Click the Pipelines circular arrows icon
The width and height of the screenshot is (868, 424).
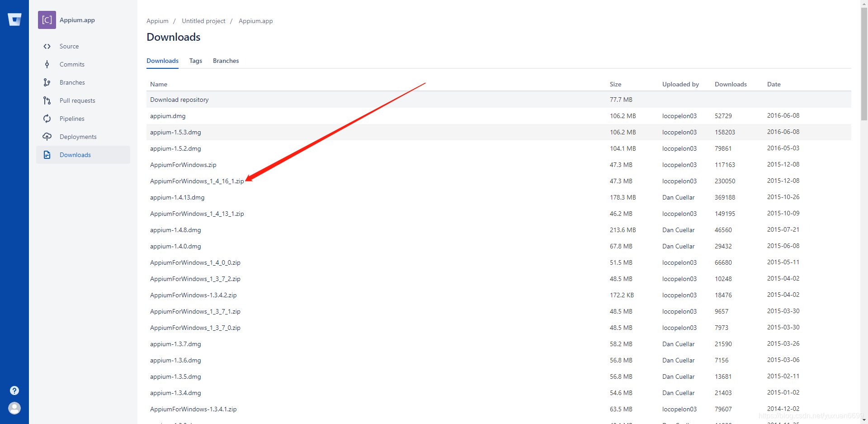coord(47,119)
